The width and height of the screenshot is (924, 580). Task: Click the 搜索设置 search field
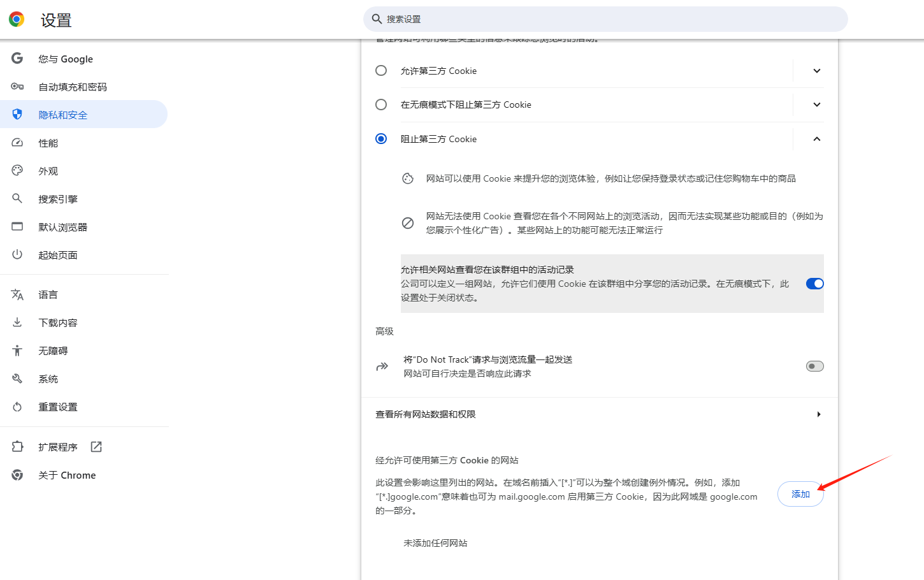point(605,19)
